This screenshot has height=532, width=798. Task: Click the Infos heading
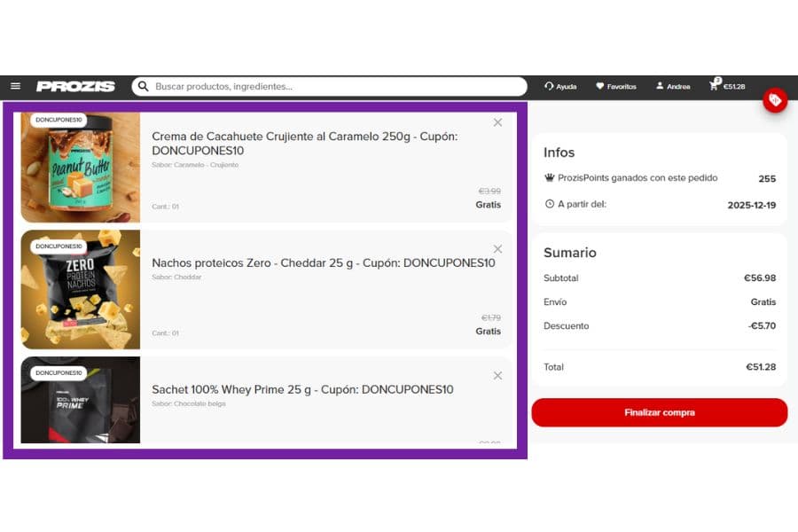559,153
